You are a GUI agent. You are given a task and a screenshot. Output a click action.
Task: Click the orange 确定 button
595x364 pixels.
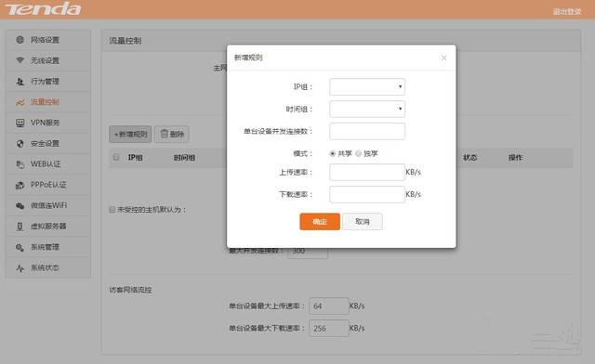tap(320, 221)
